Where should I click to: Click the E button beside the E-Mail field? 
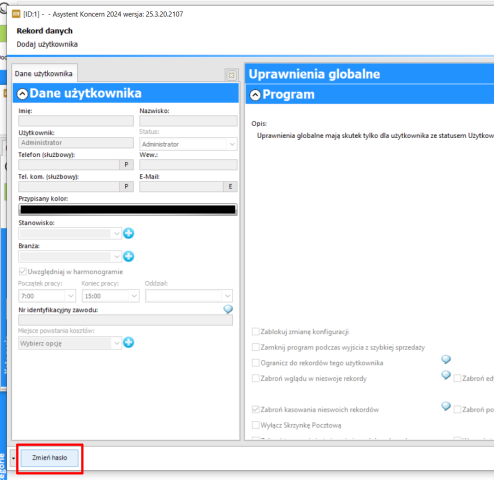(230, 186)
